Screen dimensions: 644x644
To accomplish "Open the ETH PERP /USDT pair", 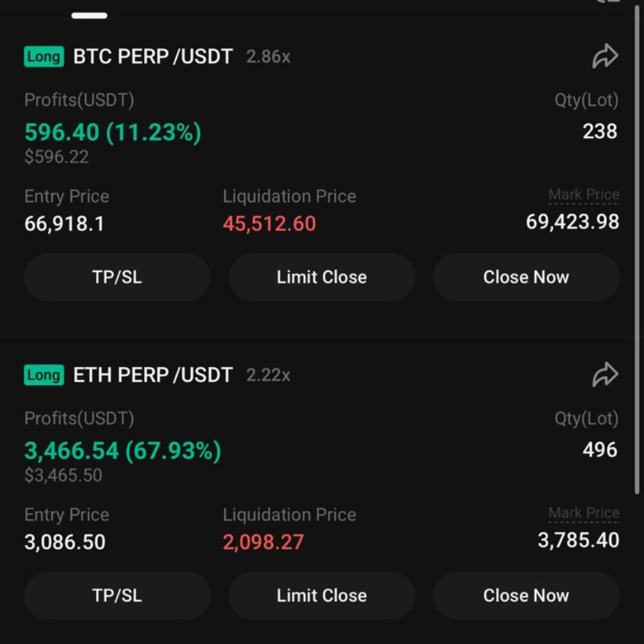I will (153, 375).
